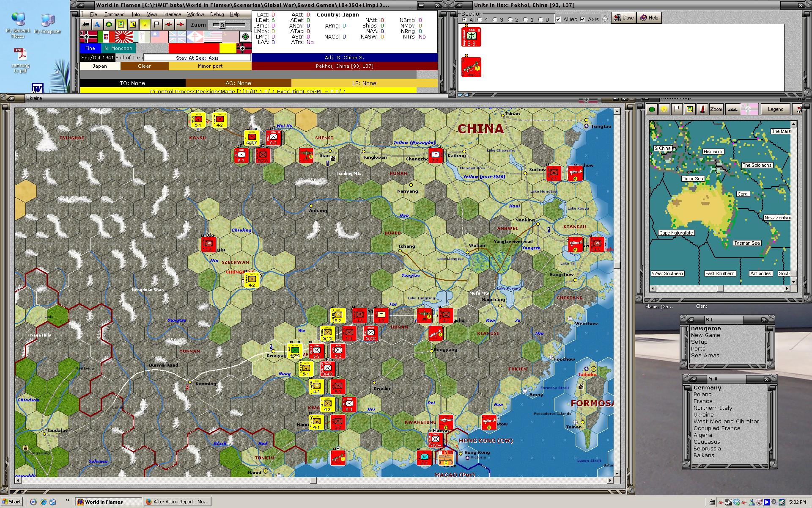Image resolution: width=812 pixels, height=508 pixels.
Task: Select Sea Areas in the list
Action: coord(705,356)
